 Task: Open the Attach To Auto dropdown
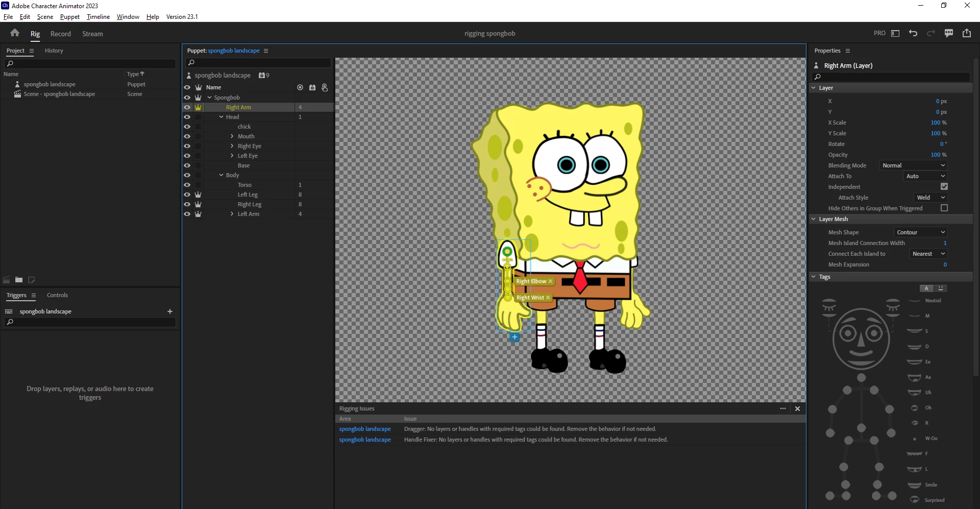tap(925, 176)
